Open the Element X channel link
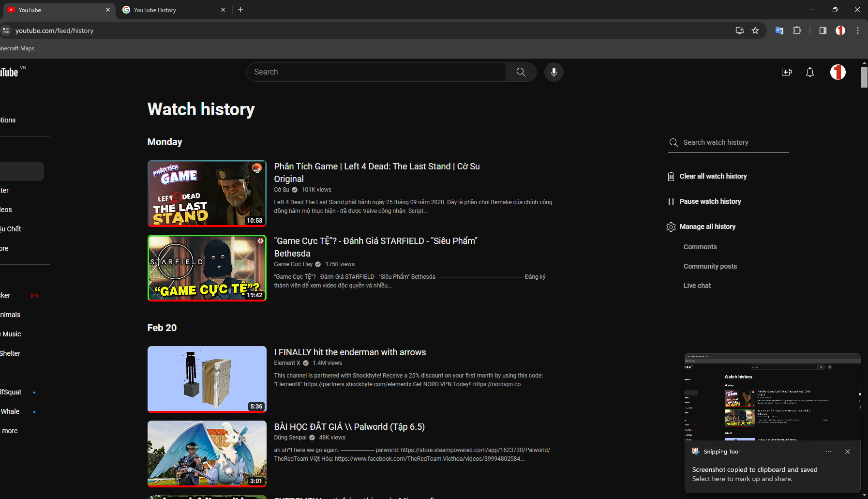868x499 pixels. tap(287, 363)
